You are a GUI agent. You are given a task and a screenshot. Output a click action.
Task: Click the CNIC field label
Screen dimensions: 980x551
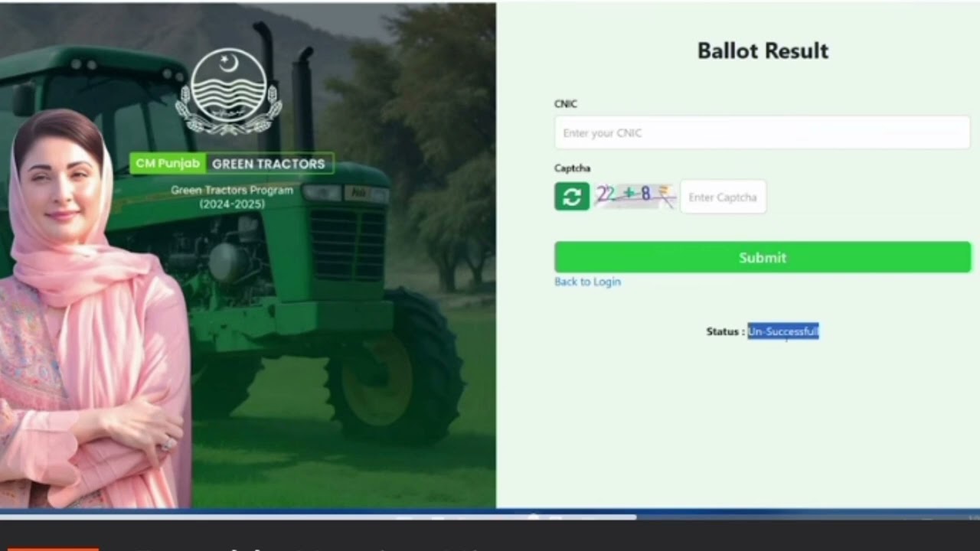tap(566, 104)
